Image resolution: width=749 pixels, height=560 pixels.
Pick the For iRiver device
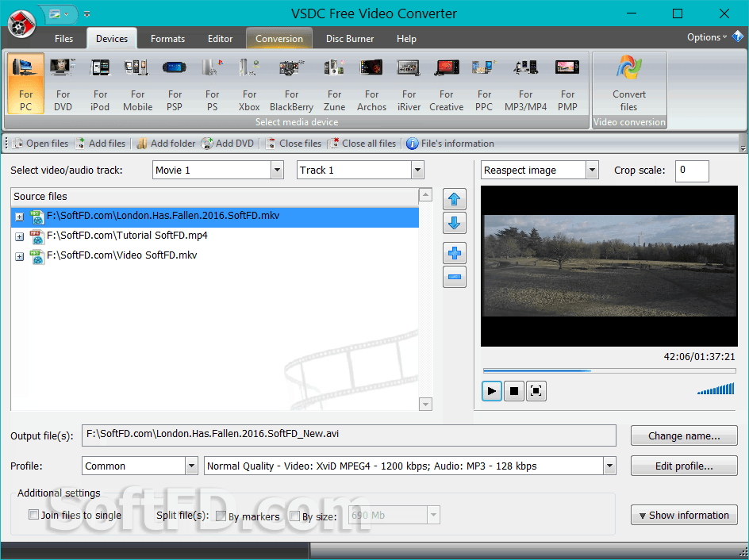[409, 83]
